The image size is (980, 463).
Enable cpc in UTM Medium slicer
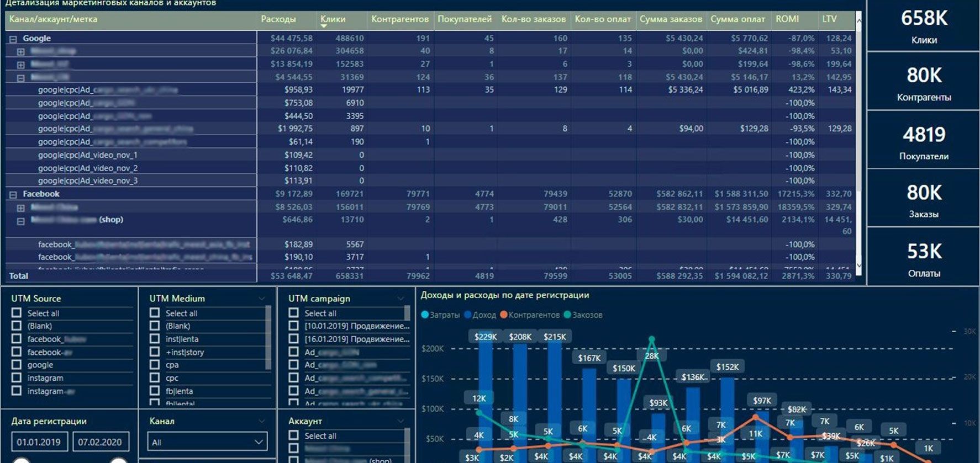[155, 378]
